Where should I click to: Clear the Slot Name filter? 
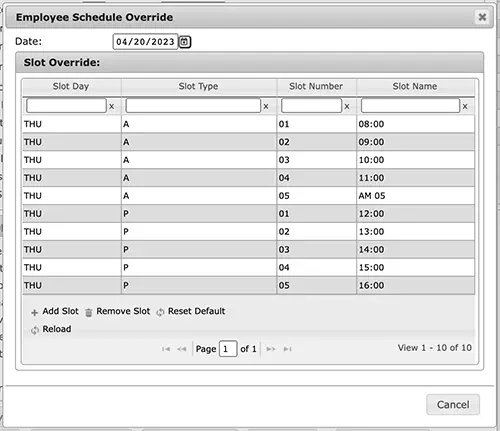(x=465, y=106)
